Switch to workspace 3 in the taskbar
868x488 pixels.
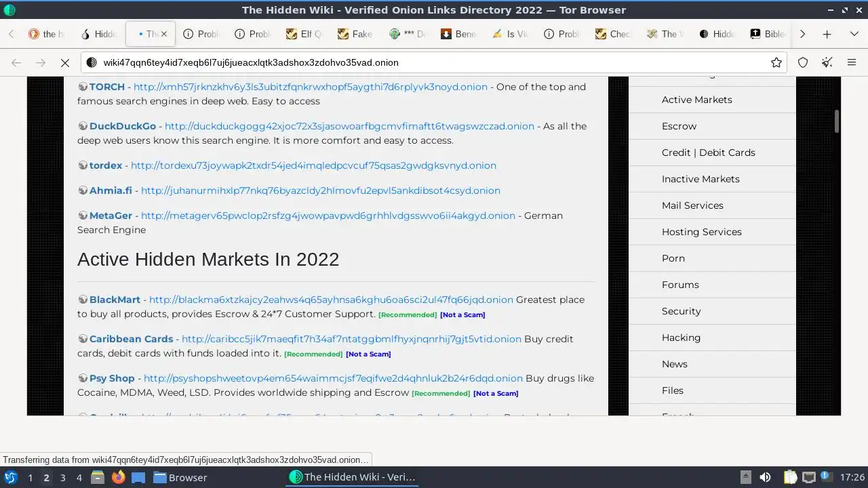(62, 478)
